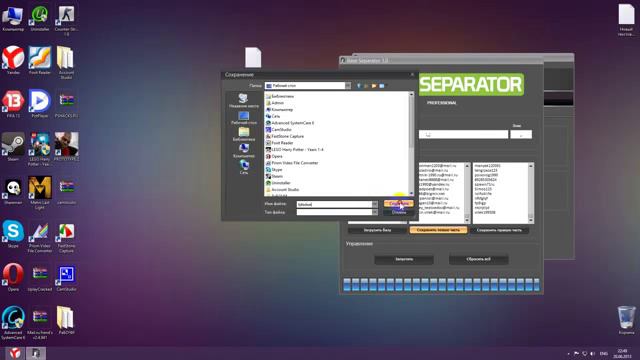Click the save right part button
640x360 pixels.
[499, 230]
